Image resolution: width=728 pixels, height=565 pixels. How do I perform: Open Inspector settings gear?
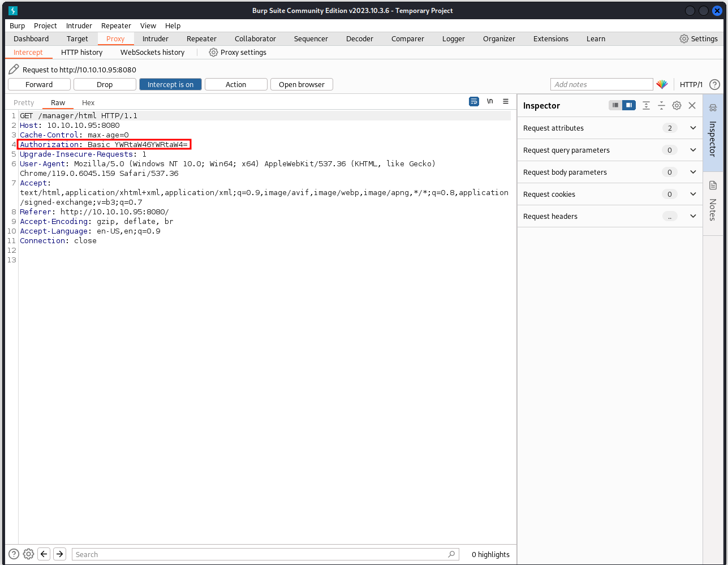pos(677,105)
